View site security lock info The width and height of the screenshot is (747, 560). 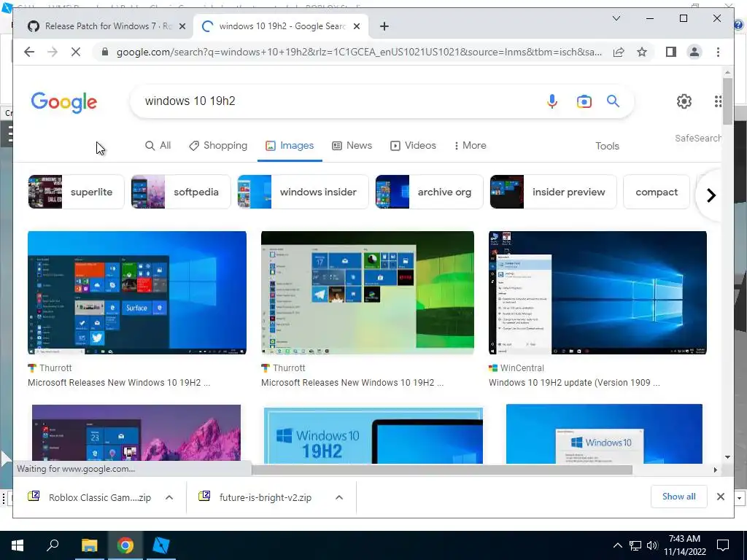click(x=105, y=52)
